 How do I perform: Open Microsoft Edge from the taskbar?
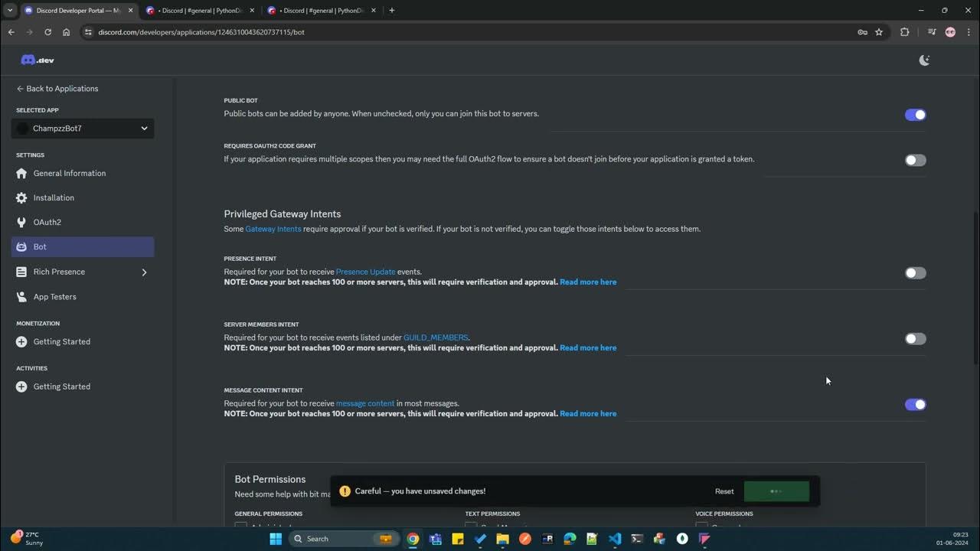tap(570, 539)
